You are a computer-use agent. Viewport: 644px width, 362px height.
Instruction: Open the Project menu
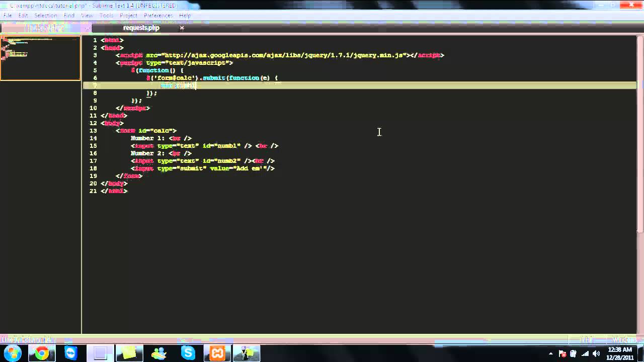click(x=128, y=16)
